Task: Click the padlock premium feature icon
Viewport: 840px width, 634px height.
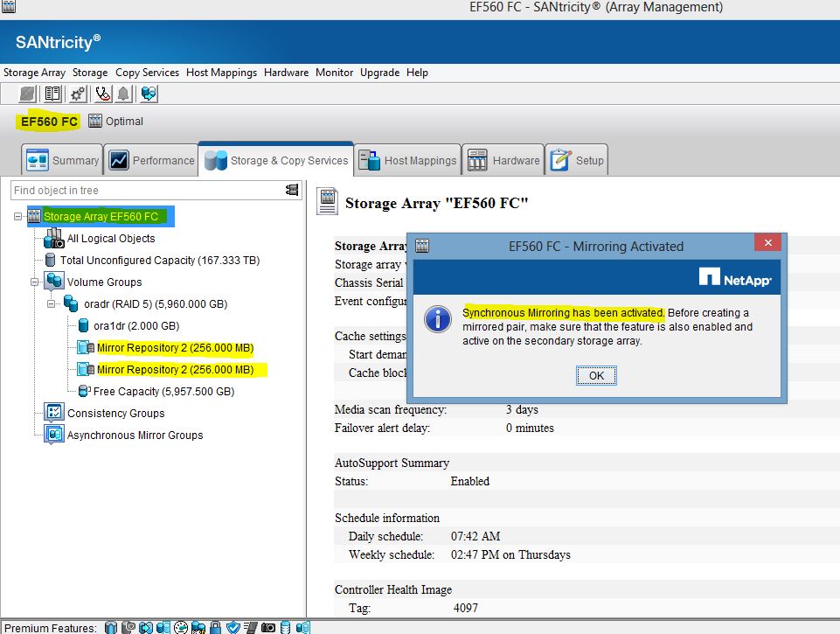Action: pos(215,627)
